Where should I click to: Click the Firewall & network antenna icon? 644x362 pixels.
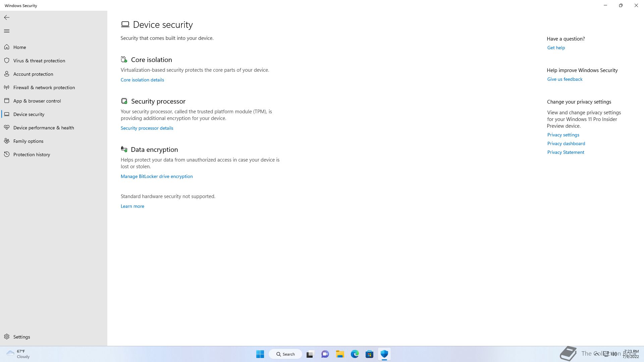[x=7, y=87]
